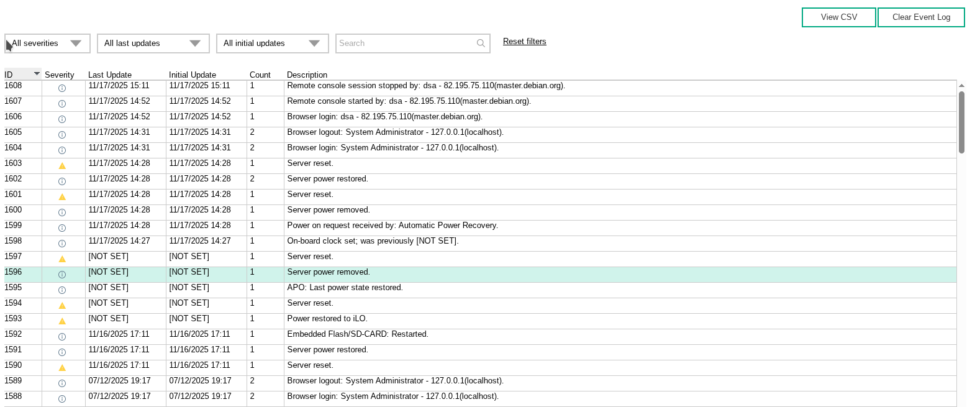
Task: Click the Reset filters link
Action: click(x=524, y=42)
